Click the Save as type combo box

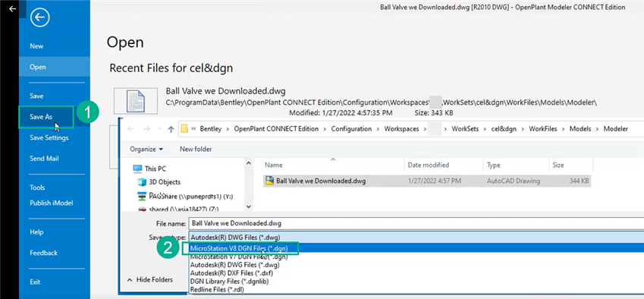click(416, 237)
